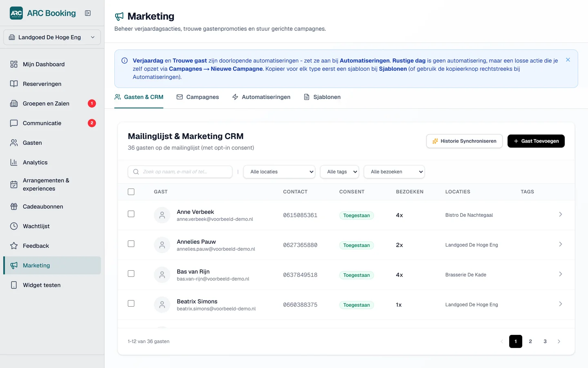This screenshot has width=588, height=368.
Task: Open the Alle locaties filter dropdown
Action: point(279,172)
